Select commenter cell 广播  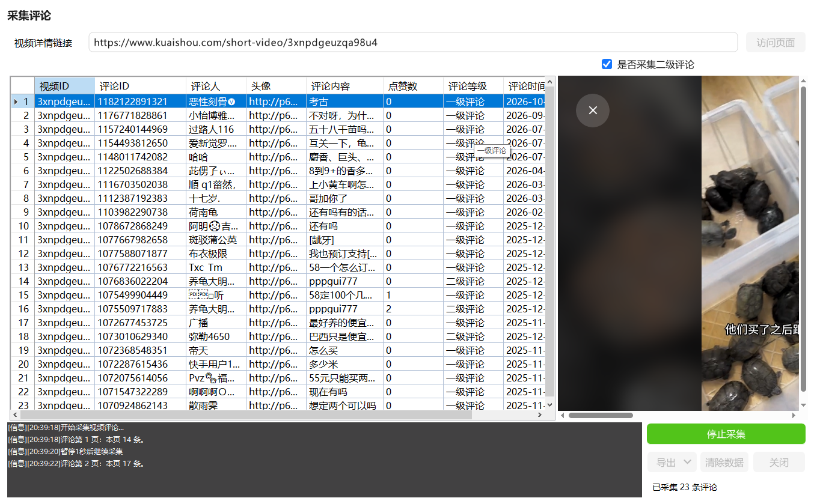216,323
